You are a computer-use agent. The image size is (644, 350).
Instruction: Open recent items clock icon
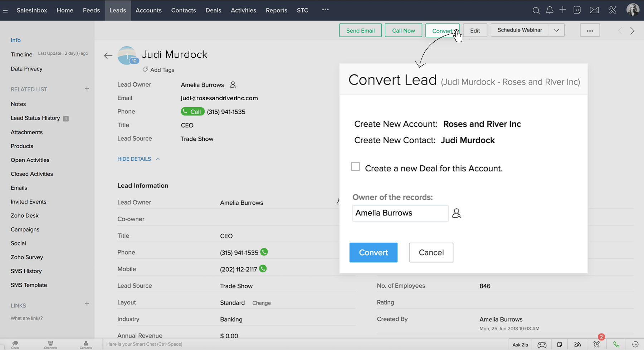pyautogui.click(x=635, y=344)
